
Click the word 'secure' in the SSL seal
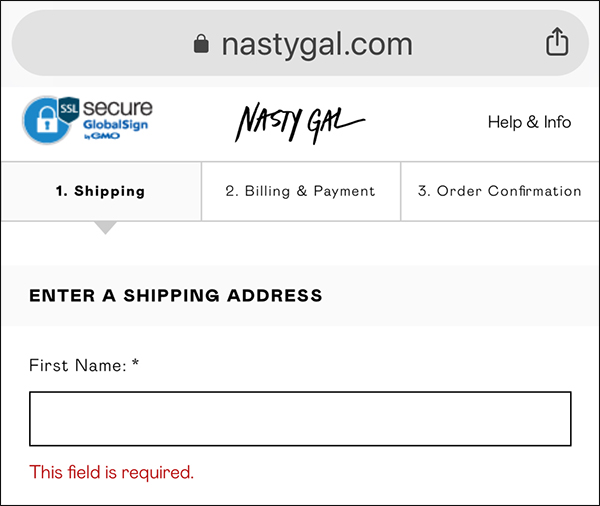pos(119,107)
